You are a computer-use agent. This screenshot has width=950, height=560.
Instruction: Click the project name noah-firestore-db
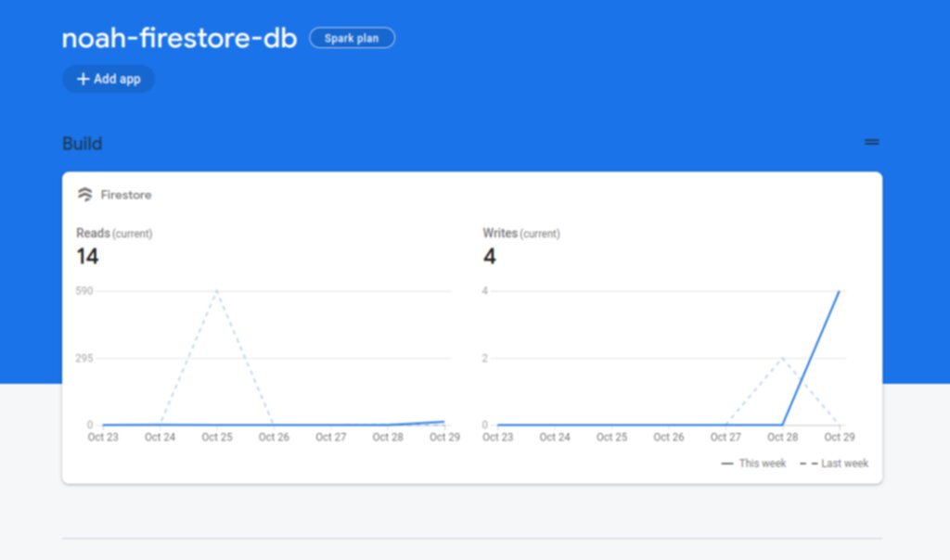pyautogui.click(x=178, y=39)
